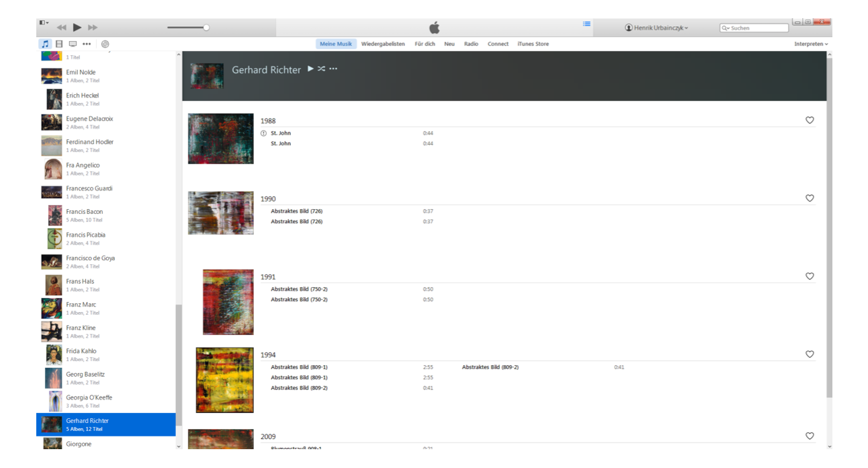Open the Connect tab

tap(498, 44)
